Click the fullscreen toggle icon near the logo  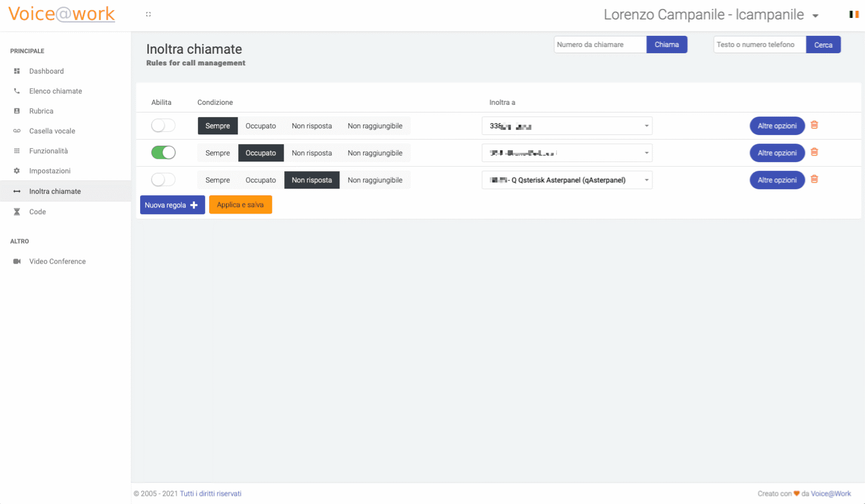tap(148, 14)
